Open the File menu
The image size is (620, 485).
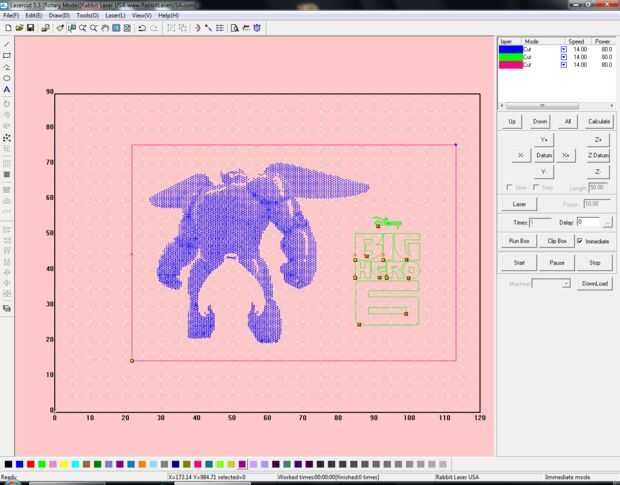[x=11, y=15]
